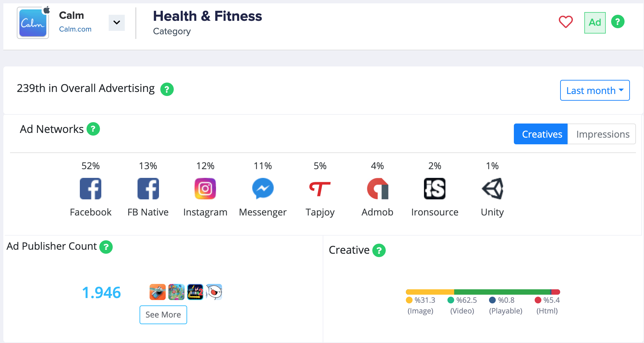This screenshot has width=644, height=343.
Task: Show help for Ad Publisher Count
Action: pos(106,247)
